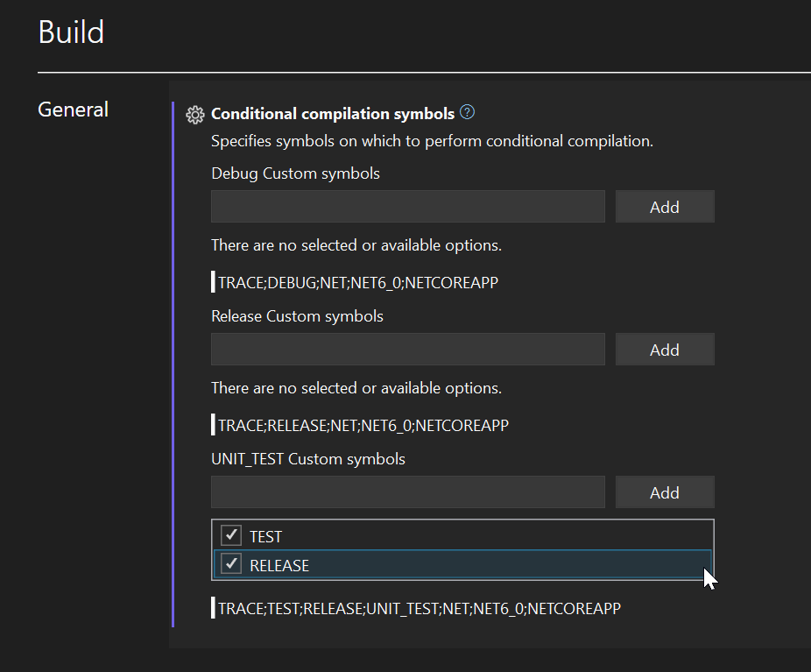Image resolution: width=811 pixels, height=672 pixels.
Task: Click Add for UNIT_TEST Custom symbols
Action: point(665,492)
